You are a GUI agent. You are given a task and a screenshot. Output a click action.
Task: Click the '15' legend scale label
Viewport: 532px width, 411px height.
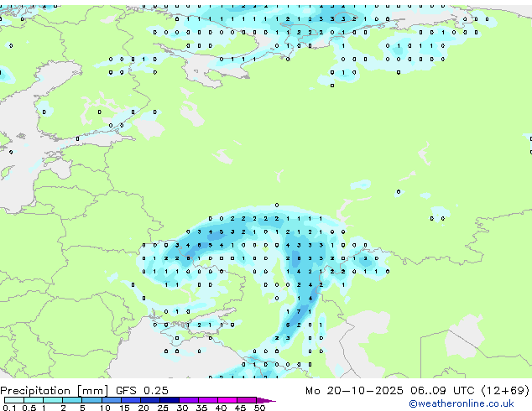(x=124, y=408)
